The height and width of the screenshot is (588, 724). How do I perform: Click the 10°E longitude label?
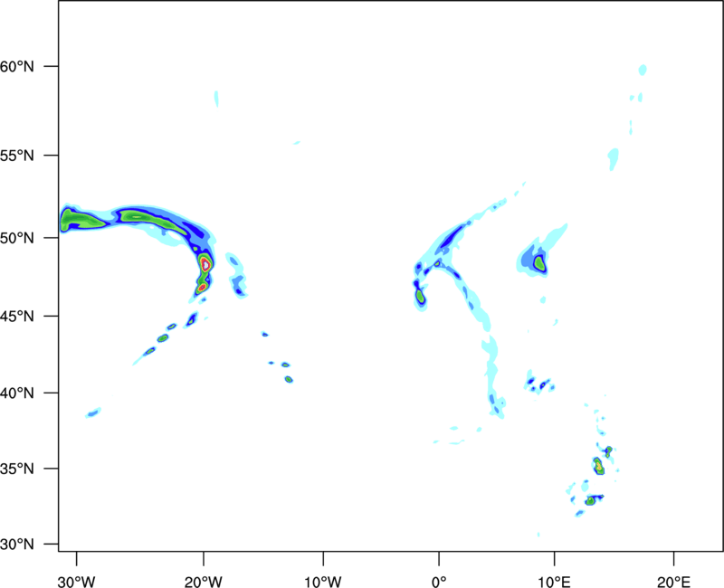tap(554, 582)
